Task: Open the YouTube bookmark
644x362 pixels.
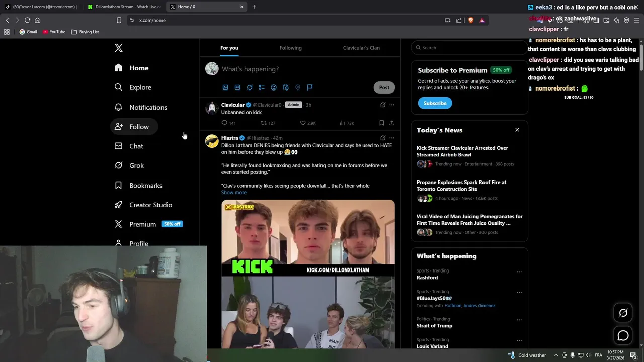Action: 54,32
